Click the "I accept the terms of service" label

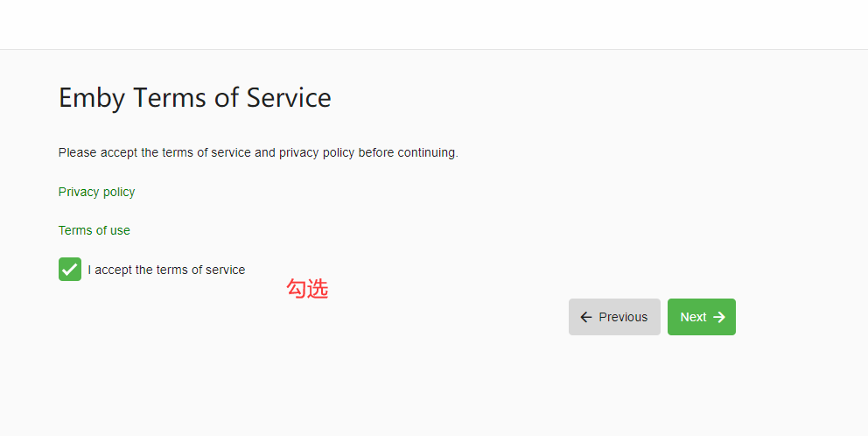[166, 270]
